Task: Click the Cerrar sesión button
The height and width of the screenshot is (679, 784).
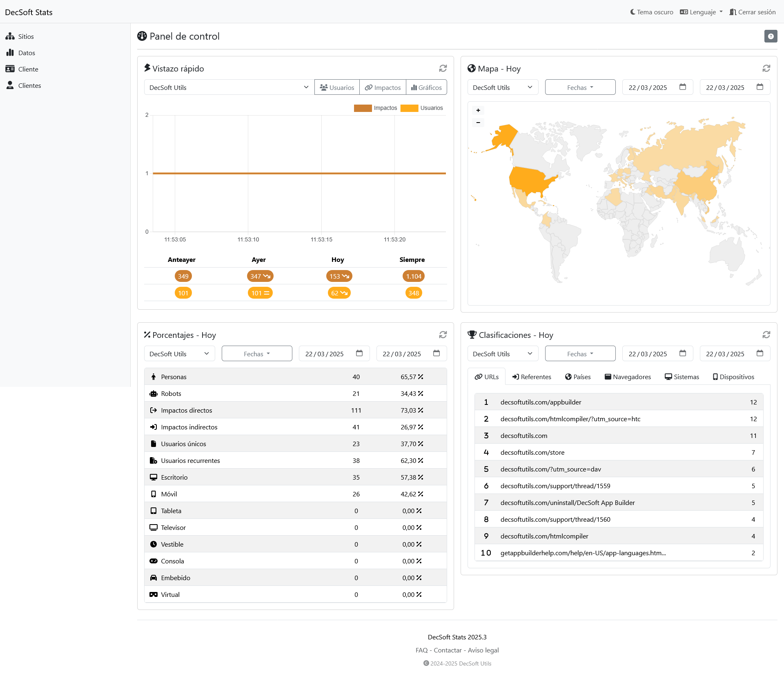Action: (752, 12)
